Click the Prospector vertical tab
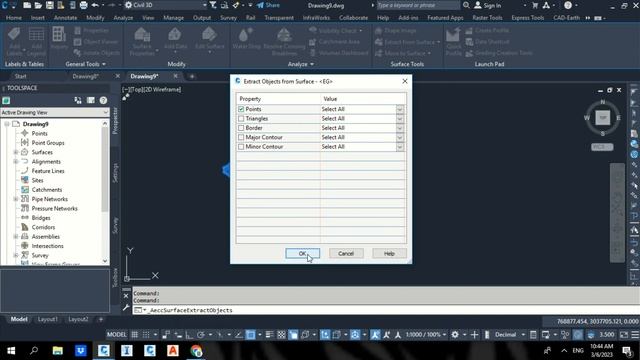 (x=115, y=121)
